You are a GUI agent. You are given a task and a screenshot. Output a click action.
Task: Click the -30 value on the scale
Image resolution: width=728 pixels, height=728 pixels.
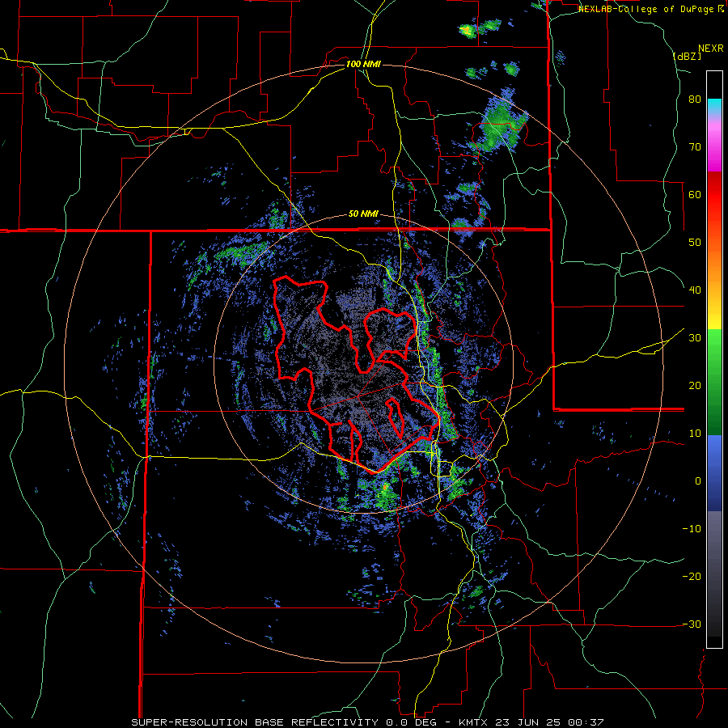pyautogui.click(x=692, y=624)
